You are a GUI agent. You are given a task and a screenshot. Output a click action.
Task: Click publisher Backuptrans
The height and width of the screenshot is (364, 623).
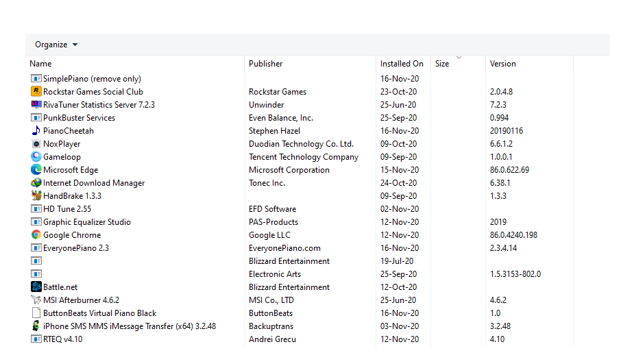271,326
